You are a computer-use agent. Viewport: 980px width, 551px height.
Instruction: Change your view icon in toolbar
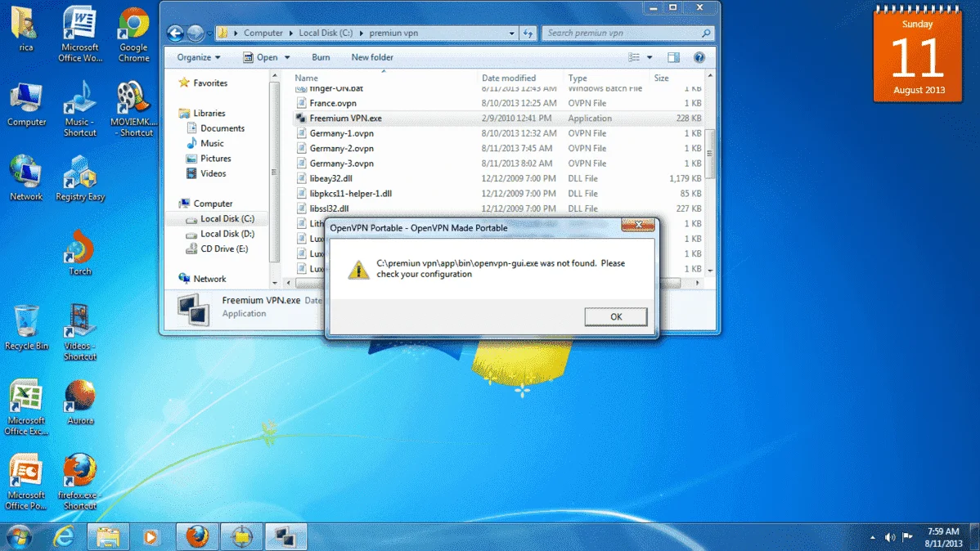click(634, 57)
